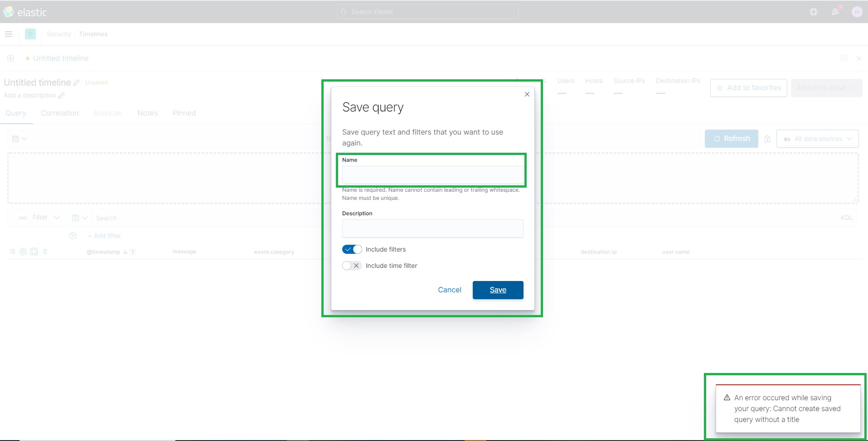
Task: Click the Refresh button
Action: (x=731, y=139)
